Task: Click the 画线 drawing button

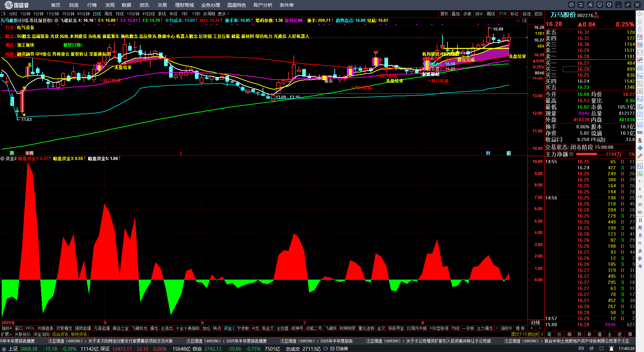Action: [x=491, y=14]
